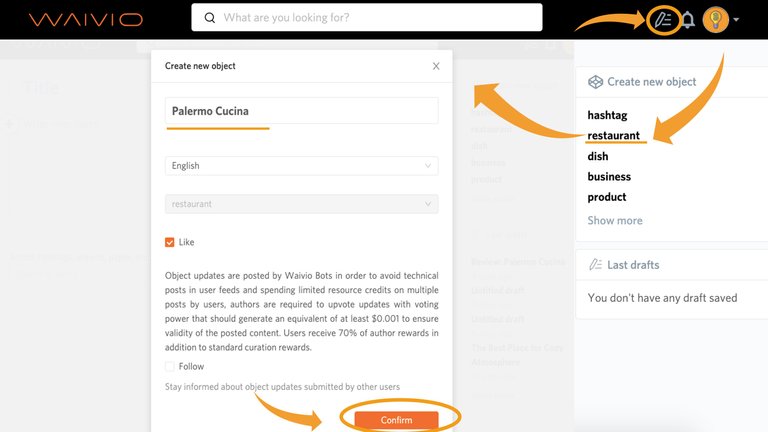Image resolution: width=768 pixels, height=432 pixels.
Task: Click the Last drafts pencil icon
Action: pos(595,264)
